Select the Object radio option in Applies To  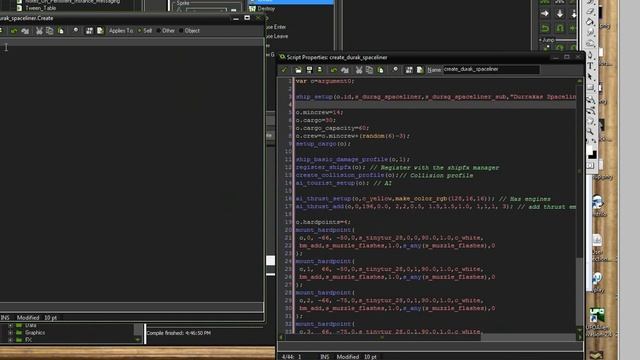coord(189,31)
